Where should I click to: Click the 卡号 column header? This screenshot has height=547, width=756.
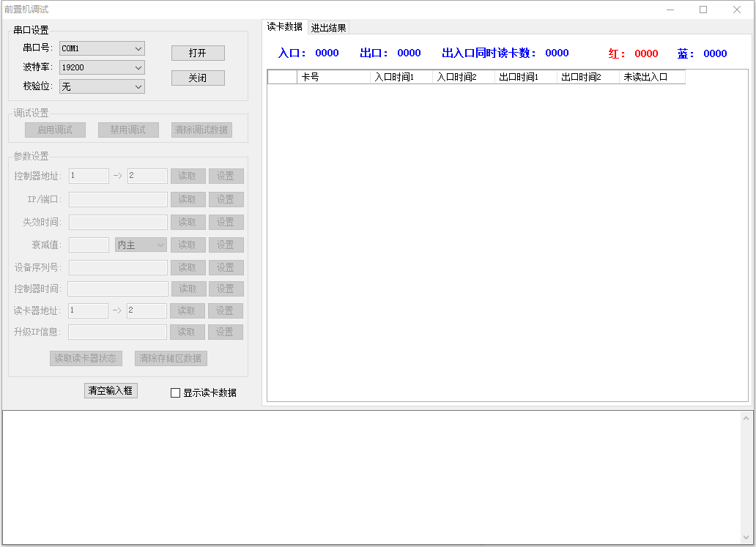[333, 77]
